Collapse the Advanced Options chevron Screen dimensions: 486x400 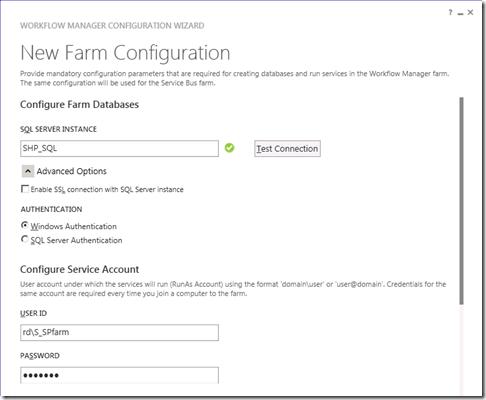[x=28, y=171]
